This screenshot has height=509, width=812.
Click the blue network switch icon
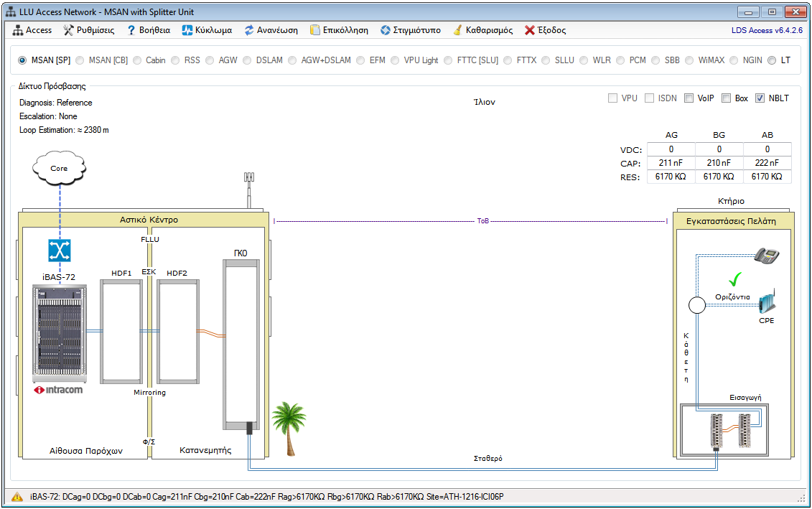59,250
